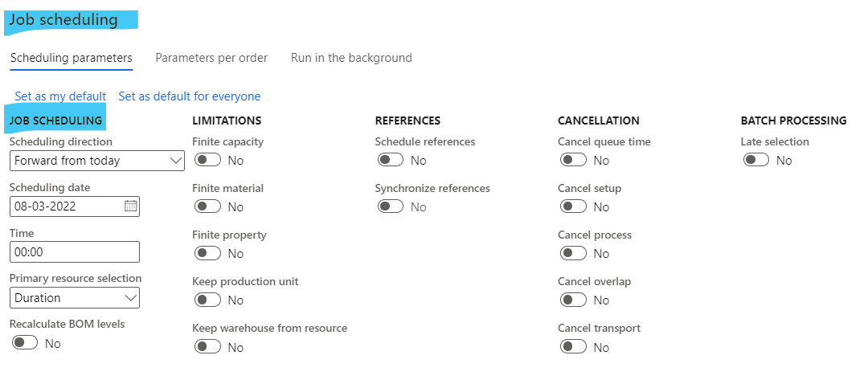Toggle Keep warehouse from resource
The width and height of the screenshot is (868, 384).
(207, 347)
